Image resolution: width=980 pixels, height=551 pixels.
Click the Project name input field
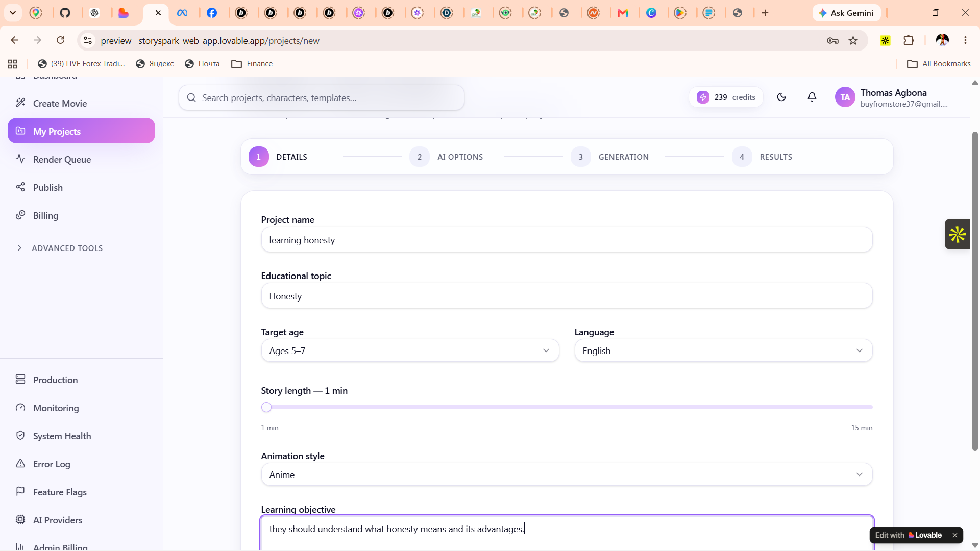[x=567, y=240]
